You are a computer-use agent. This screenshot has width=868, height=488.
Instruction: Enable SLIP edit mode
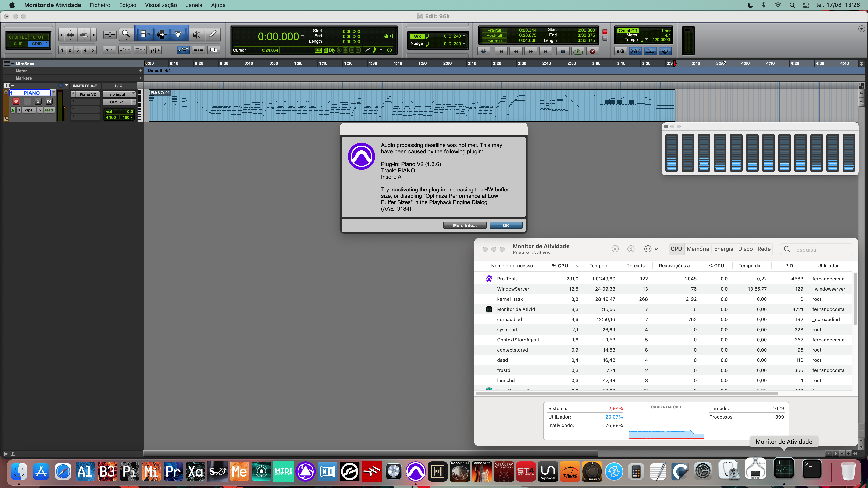click(18, 44)
